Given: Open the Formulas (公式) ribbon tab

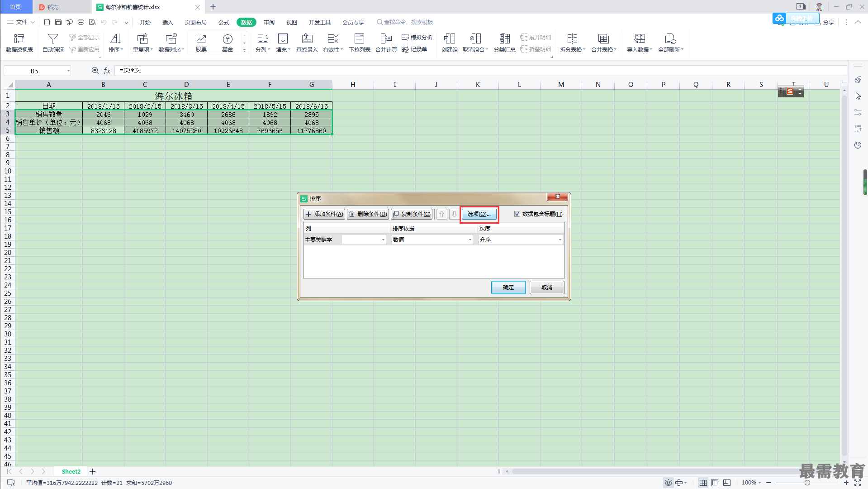Looking at the screenshot, I should click(x=223, y=22).
